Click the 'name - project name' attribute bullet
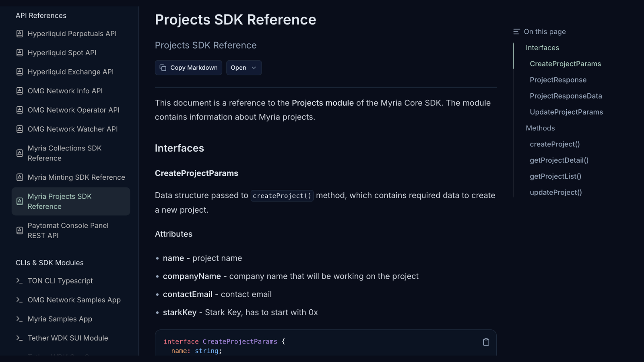Screen dimensions: 644x362 click(202, 258)
